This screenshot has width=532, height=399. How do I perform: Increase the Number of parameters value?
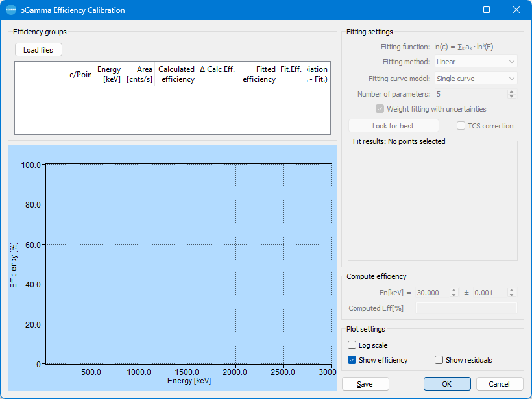(512, 91)
